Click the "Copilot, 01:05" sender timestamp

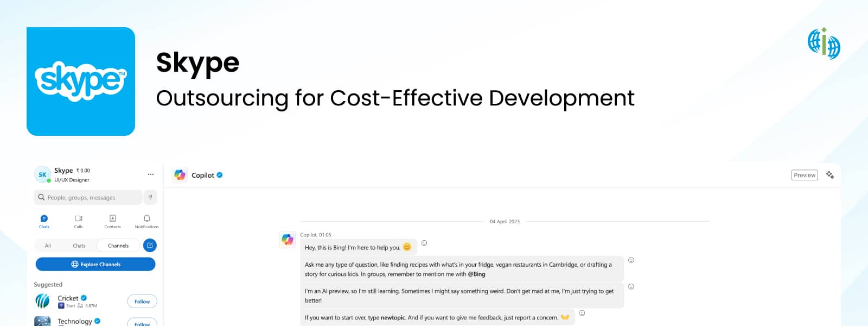[x=316, y=235]
